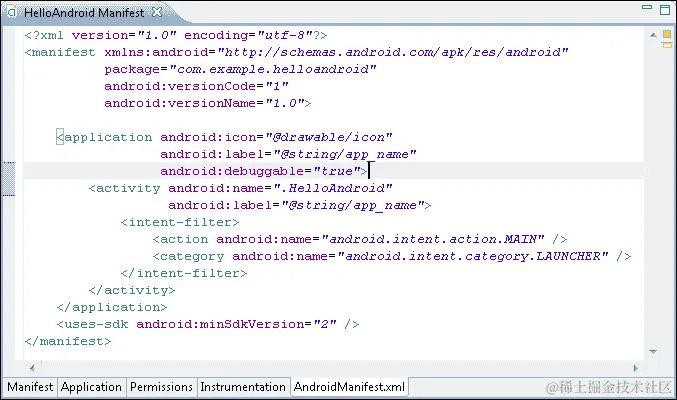This screenshot has width=677, height=400.
Task: Switch to the Application tab
Action: [91, 387]
